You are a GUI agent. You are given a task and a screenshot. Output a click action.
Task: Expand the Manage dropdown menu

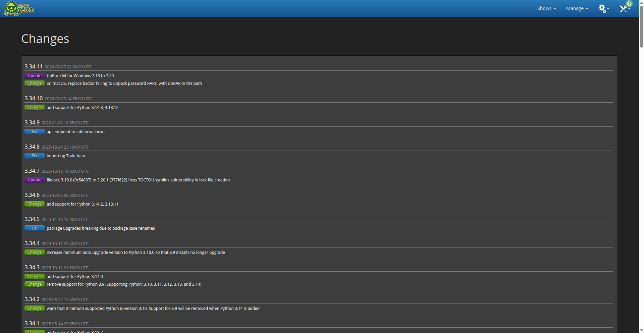[577, 8]
